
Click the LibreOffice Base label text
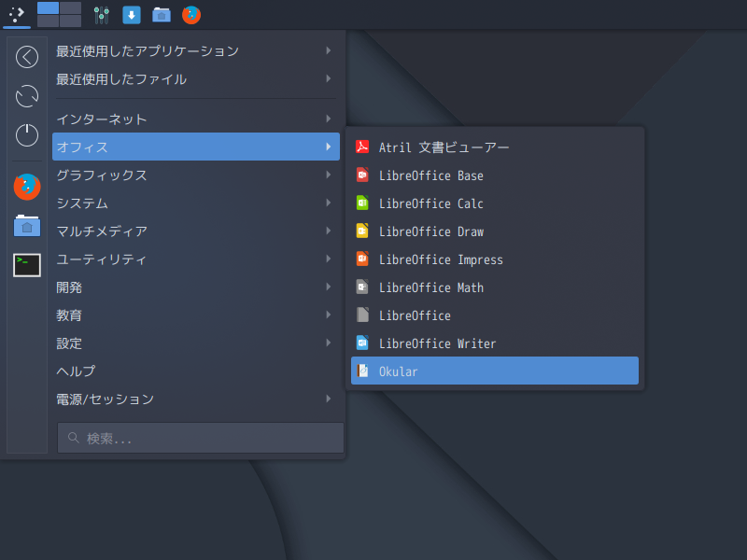point(431,175)
